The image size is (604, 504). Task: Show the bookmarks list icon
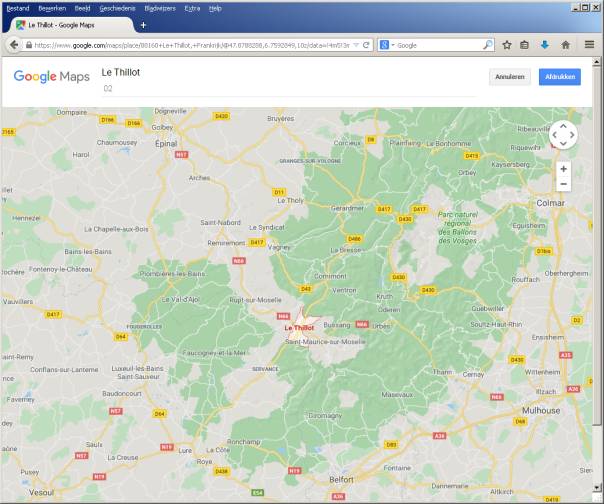[524, 45]
